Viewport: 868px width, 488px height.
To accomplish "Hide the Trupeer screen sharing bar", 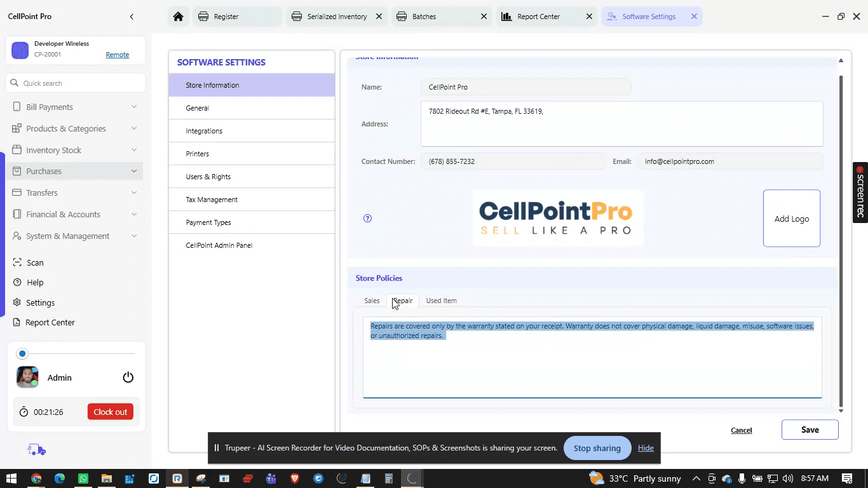I will 646,448.
